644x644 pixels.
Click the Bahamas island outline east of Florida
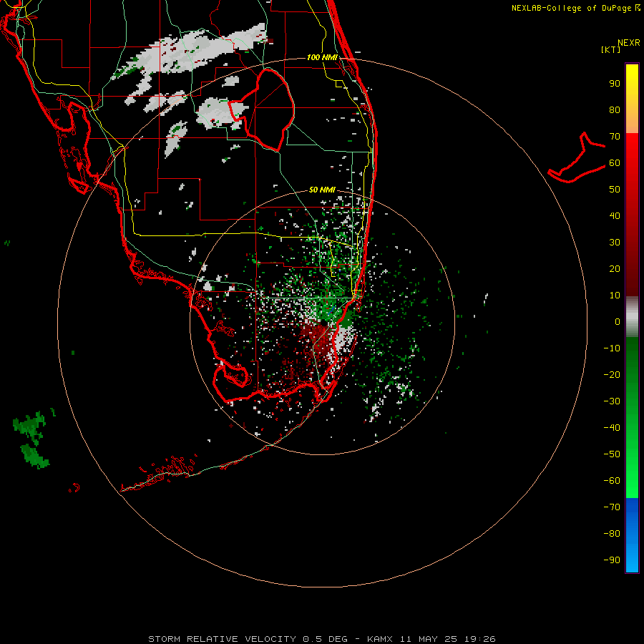point(577,158)
